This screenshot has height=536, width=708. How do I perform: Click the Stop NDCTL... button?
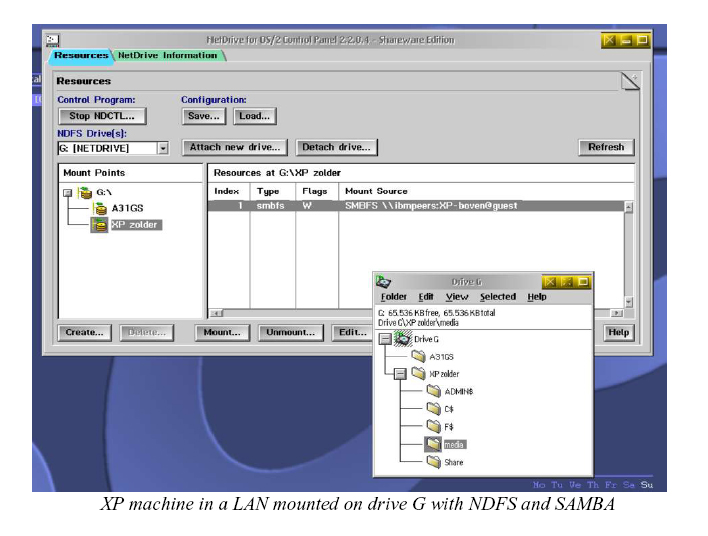point(102,116)
